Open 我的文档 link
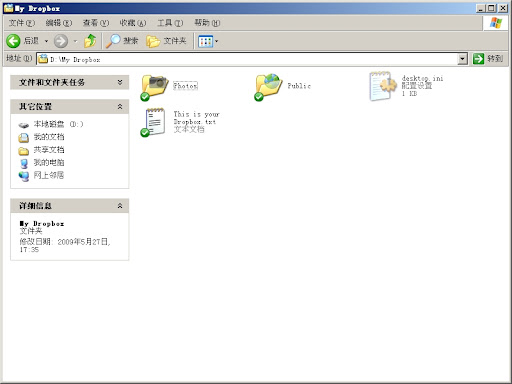The height and width of the screenshot is (384, 512). point(49,137)
